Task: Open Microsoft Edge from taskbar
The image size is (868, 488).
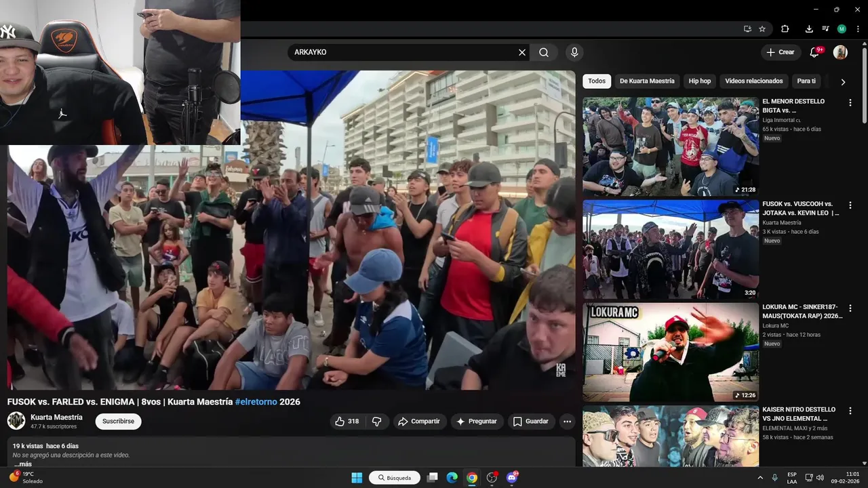Action: pos(452,478)
